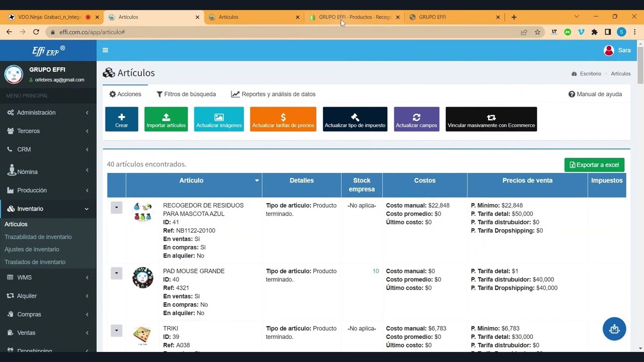644x362 pixels.
Task: Open Trazabilidad de inventario
Action: tap(38, 237)
